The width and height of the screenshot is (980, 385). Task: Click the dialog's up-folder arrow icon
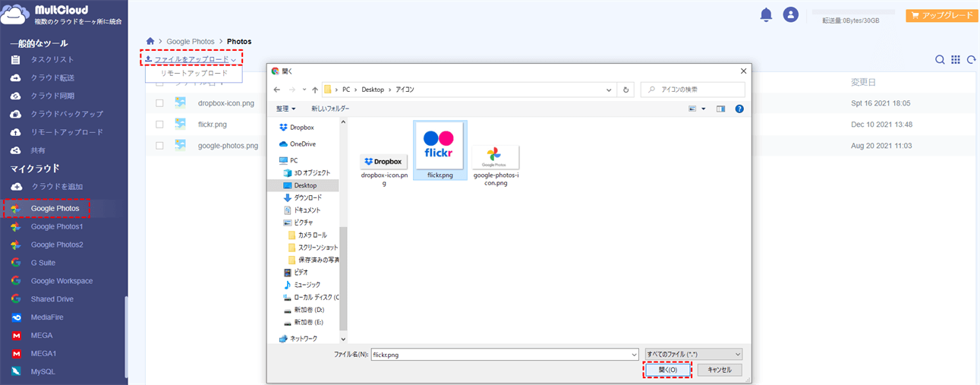point(314,90)
